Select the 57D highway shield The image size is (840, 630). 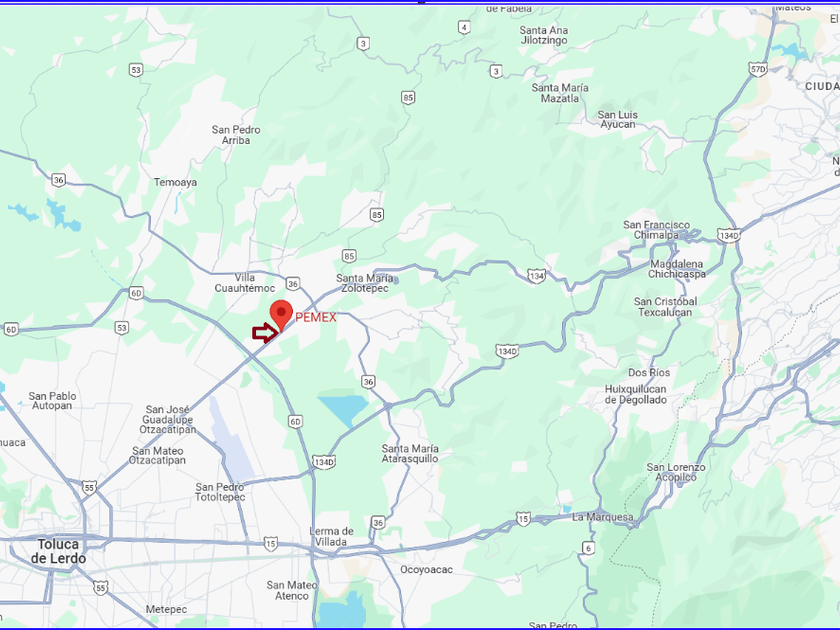tap(758, 69)
